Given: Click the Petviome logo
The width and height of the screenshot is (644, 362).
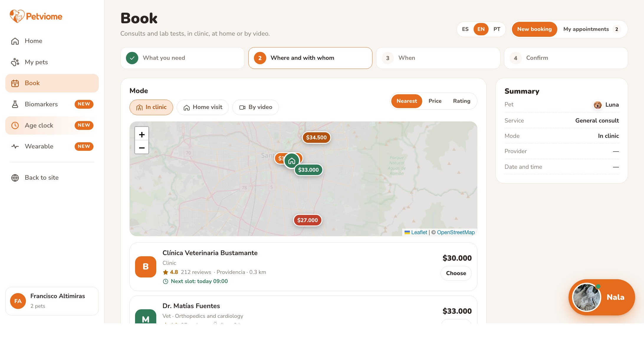Looking at the screenshot, I should coord(36,16).
